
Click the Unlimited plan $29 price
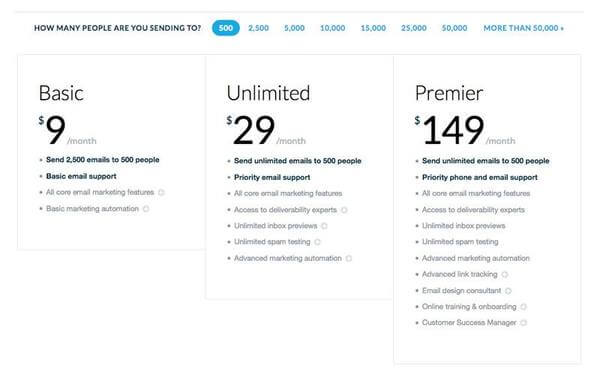coord(251,130)
